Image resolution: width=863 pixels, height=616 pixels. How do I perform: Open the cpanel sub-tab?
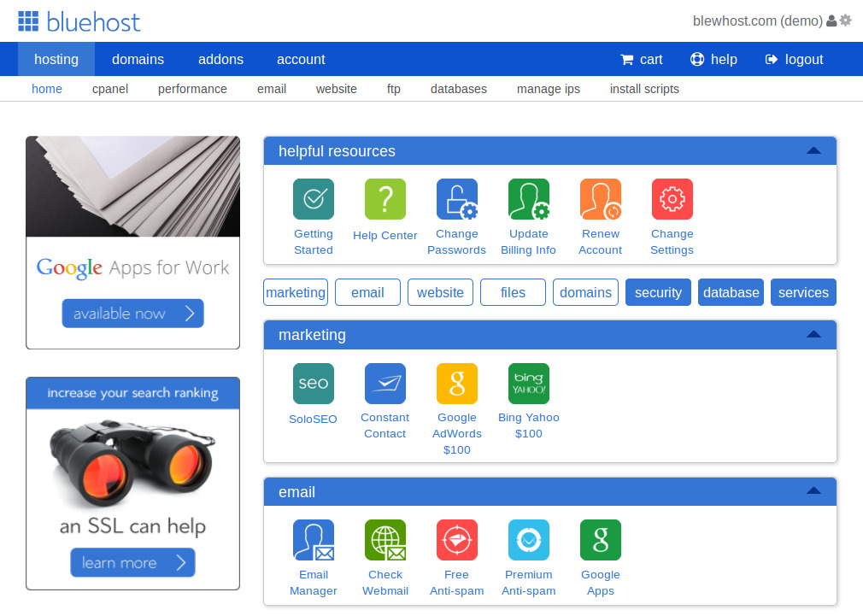click(110, 89)
